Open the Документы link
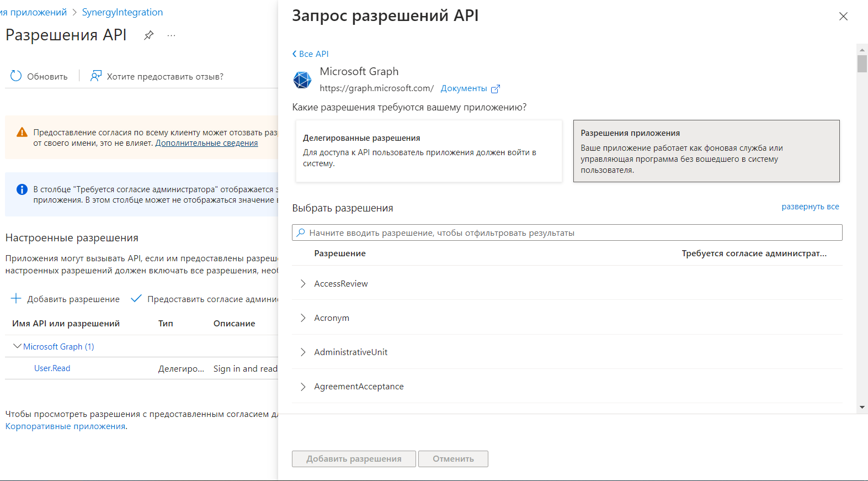This screenshot has width=868, height=481. [x=464, y=88]
